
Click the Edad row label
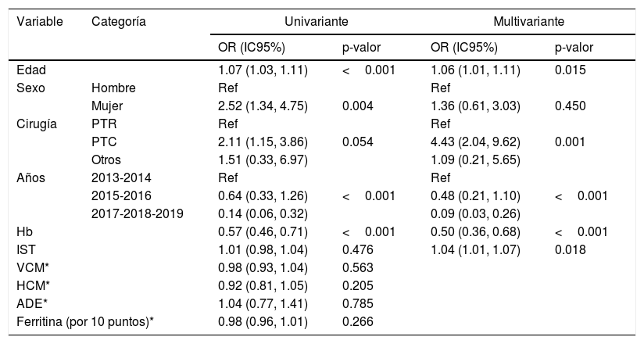click(30, 70)
